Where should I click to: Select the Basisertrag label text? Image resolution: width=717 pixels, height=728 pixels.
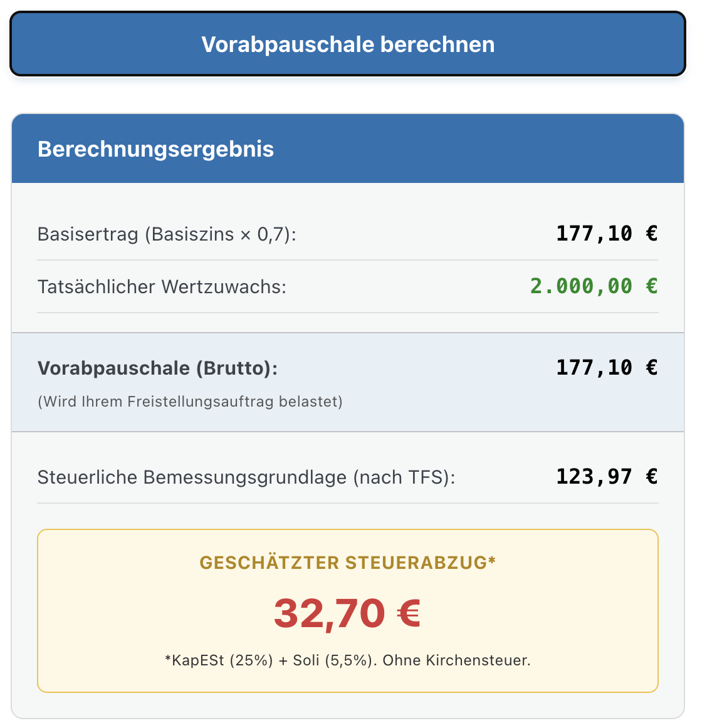(88, 234)
